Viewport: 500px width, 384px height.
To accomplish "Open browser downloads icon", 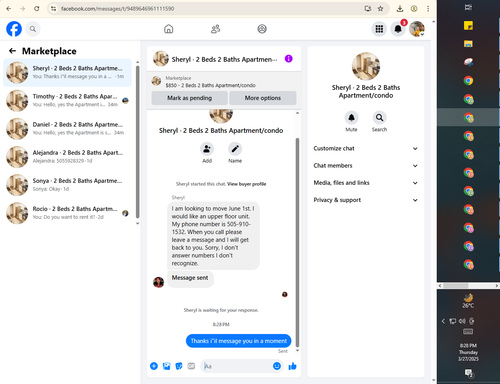I will click(400, 9).
